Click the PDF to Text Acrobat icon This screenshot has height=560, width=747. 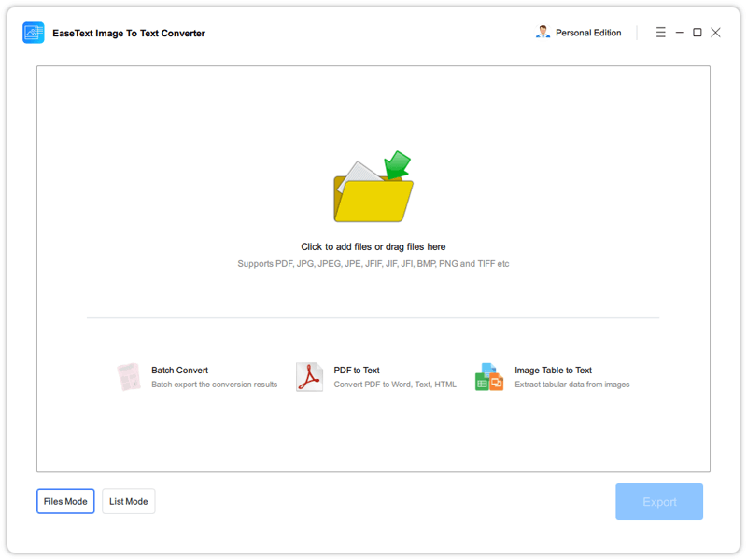[310, 377]
